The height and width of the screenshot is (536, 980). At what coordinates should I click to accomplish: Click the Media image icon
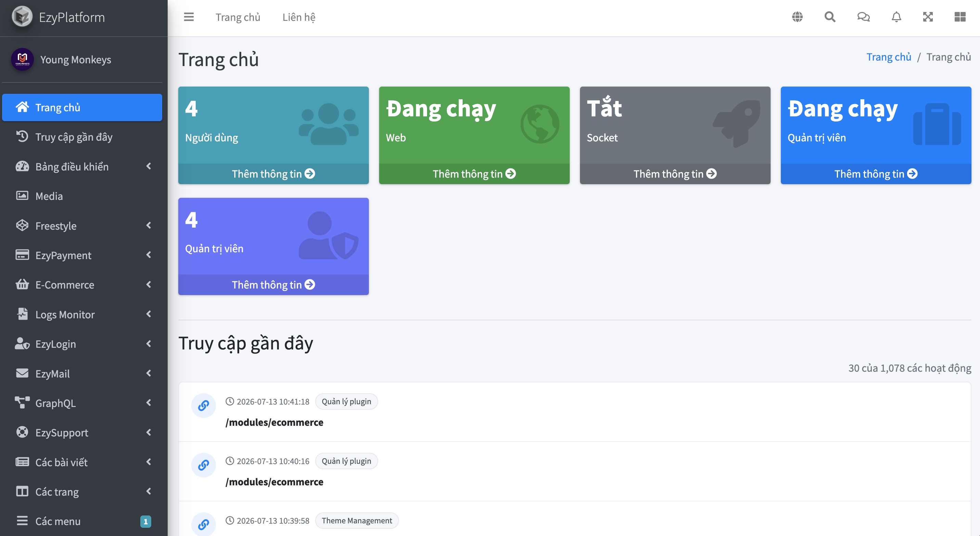coord(22,196)
